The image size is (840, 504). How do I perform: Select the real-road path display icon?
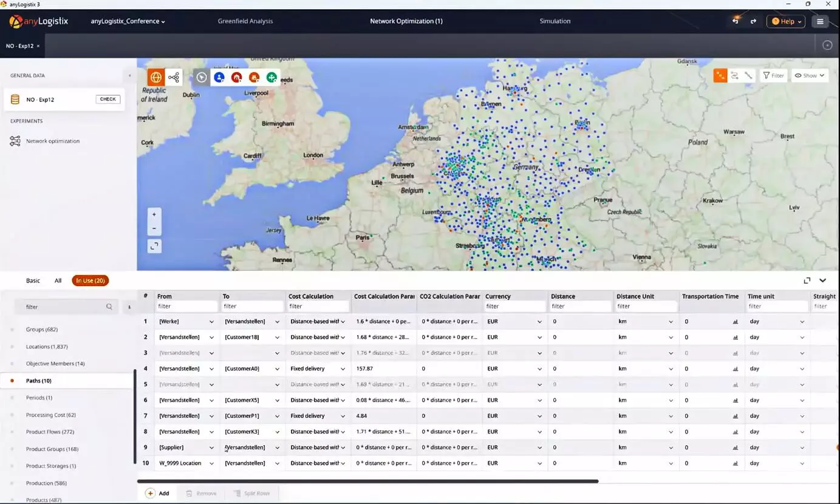(x=748, y=75)
